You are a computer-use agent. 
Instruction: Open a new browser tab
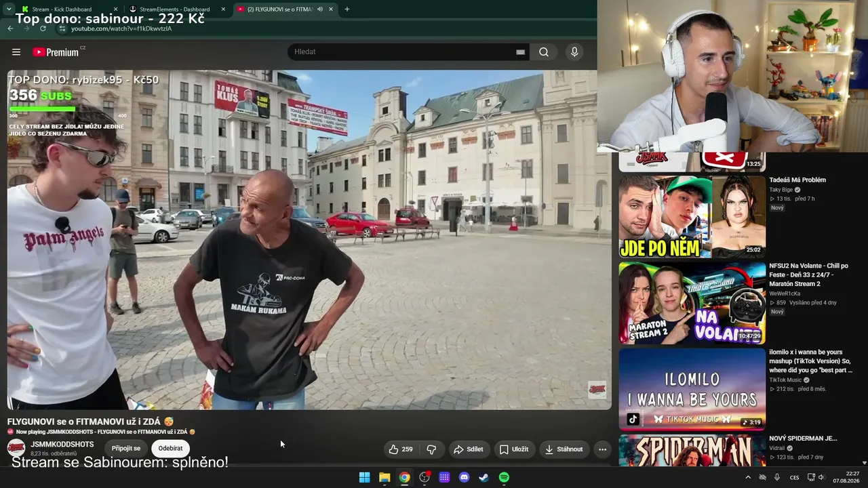(347, 9)
